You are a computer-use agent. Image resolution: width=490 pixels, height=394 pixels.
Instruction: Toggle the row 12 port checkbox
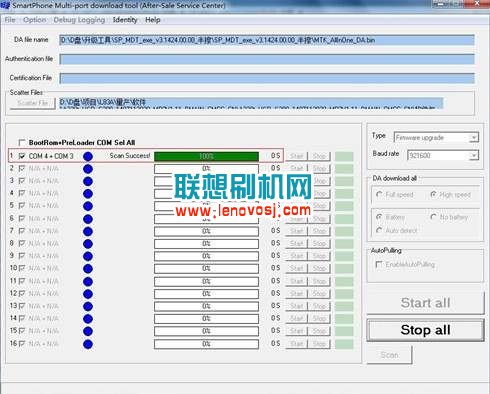coord(22,294)
